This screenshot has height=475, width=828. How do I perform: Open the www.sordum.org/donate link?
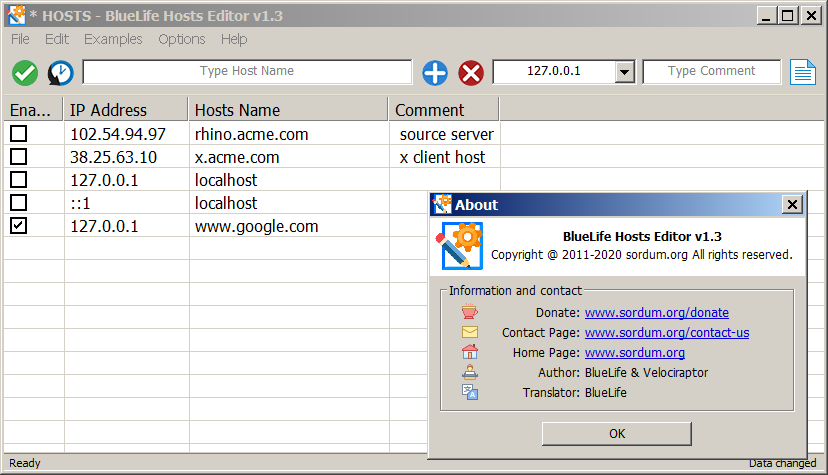click(656, 312)
